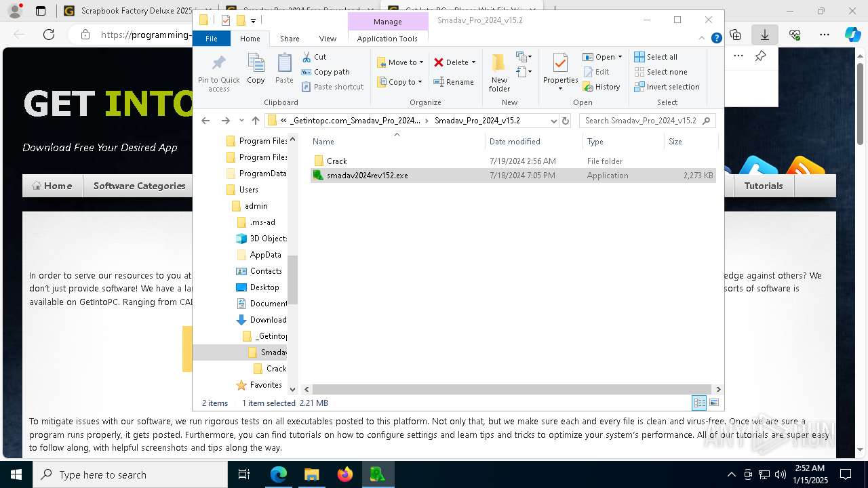Collapse the ribbon with chevron

703,39
